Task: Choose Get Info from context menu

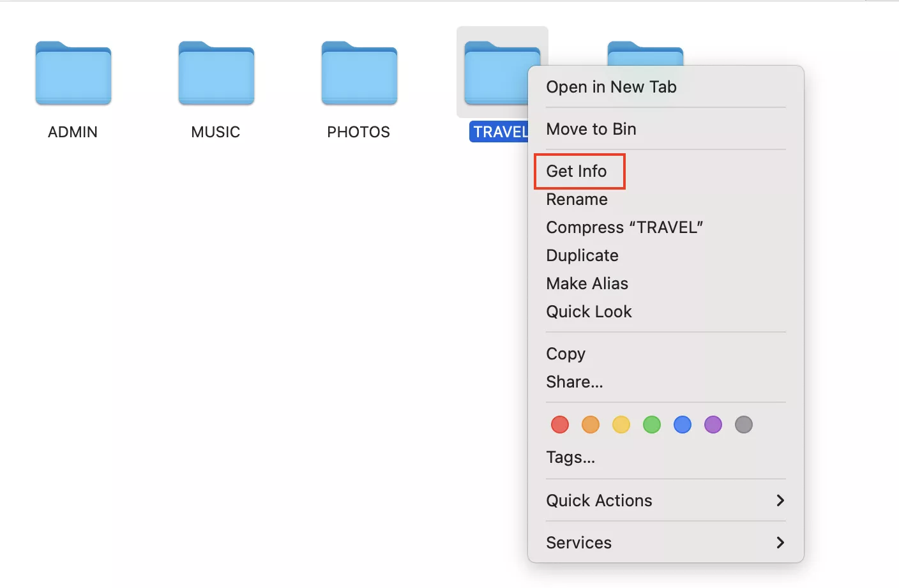Action: point(577,171)
